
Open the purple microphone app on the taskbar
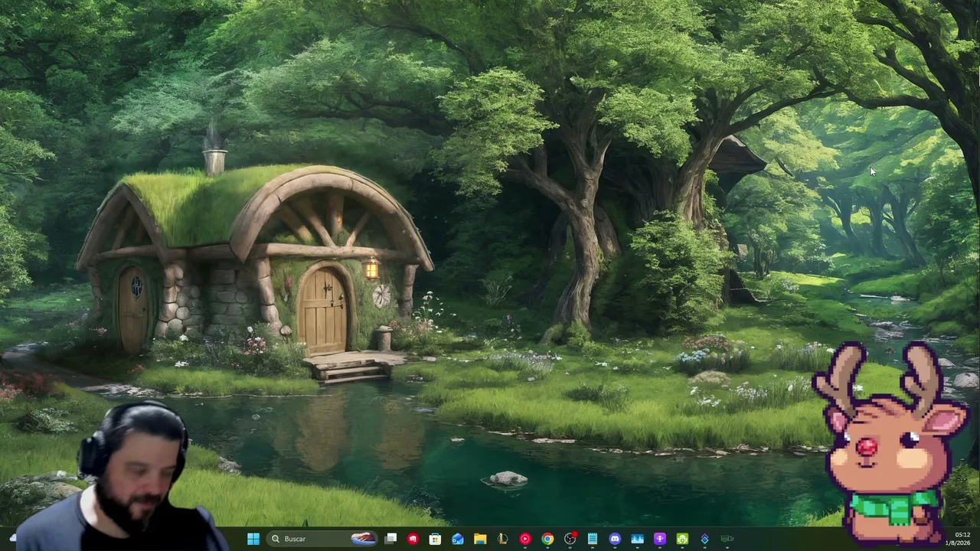tap(659, 539)
